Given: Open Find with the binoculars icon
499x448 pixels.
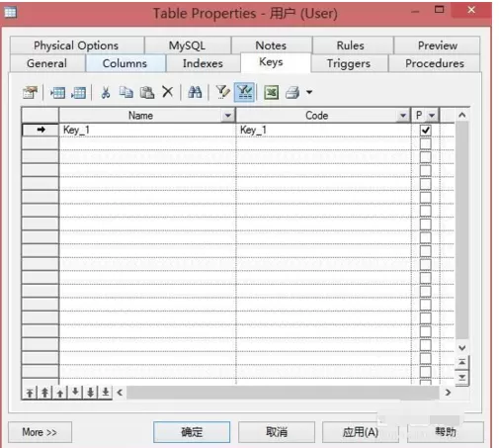Looking at the screenshot, I should tap(195, 92).
